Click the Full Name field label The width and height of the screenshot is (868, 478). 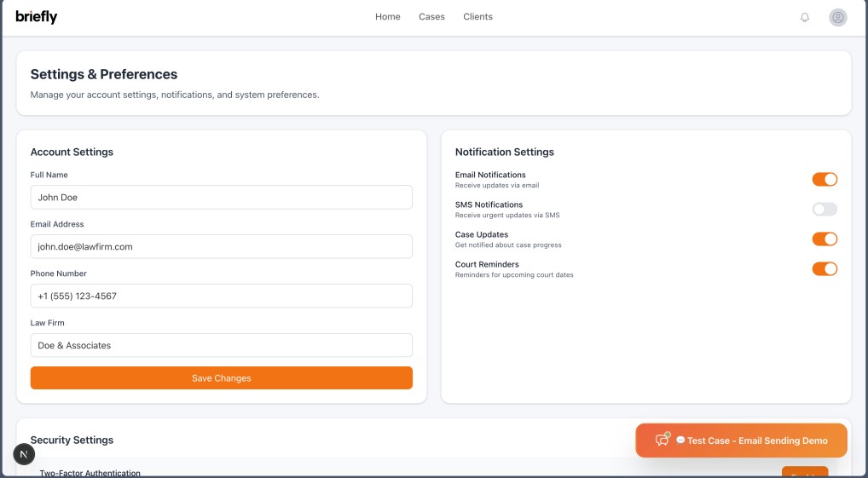click(49, 175)
